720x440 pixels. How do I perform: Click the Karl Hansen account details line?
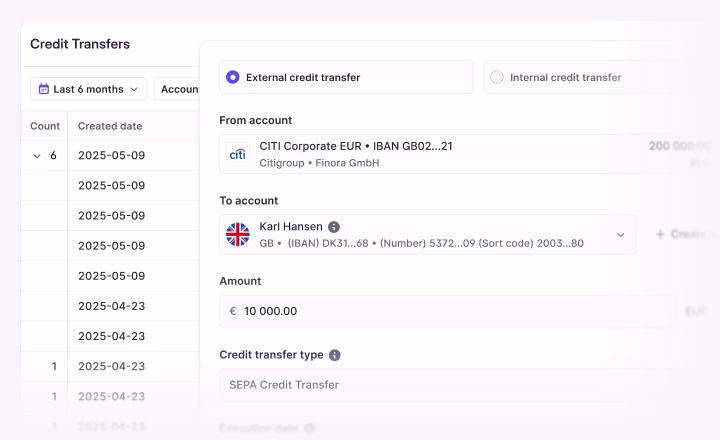(422, 243)
